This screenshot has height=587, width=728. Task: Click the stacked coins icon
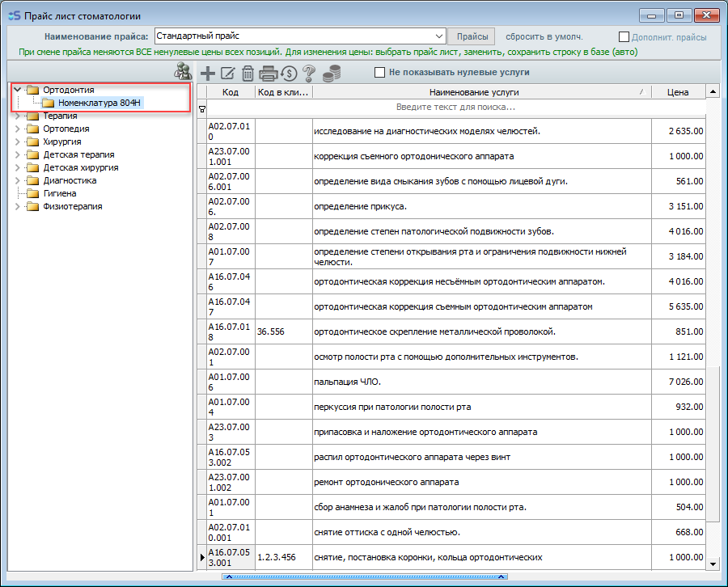pos(330,73)
